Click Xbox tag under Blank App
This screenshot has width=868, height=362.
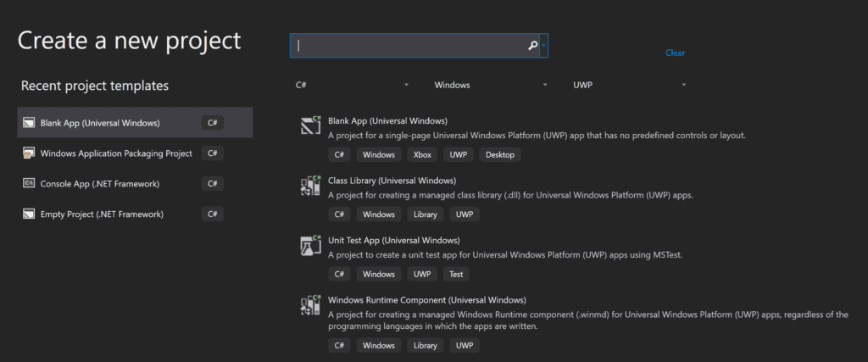coord(421,154)
